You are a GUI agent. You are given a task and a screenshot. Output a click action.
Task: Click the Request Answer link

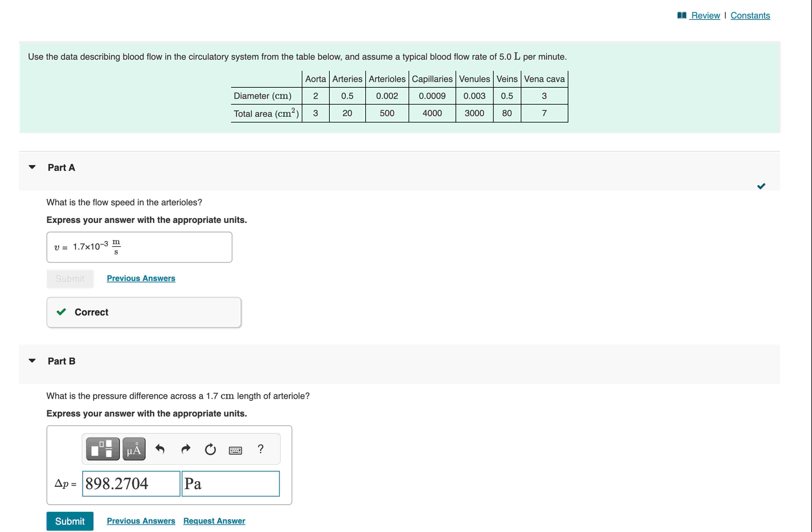pyautogui.click(x=214, y=521)
